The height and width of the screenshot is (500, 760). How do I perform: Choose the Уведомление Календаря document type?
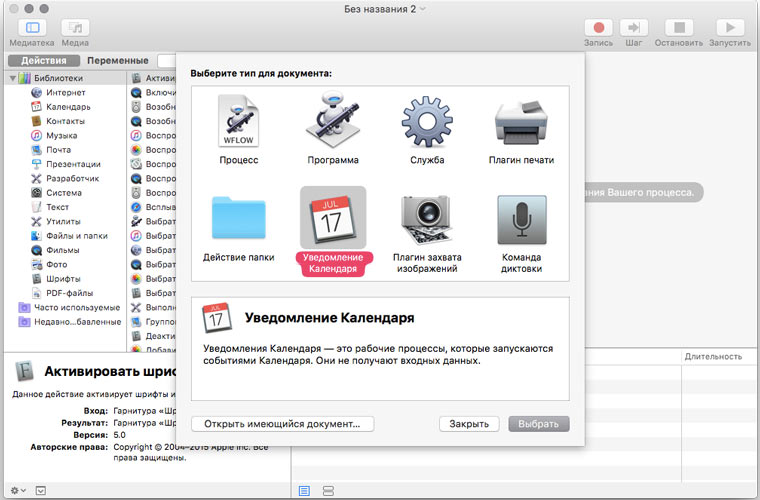click(x=333, y=232)
